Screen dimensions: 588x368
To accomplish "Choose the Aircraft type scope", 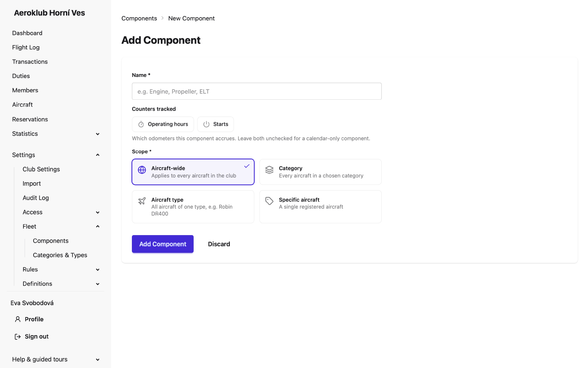I will click(x=193, y=207).
